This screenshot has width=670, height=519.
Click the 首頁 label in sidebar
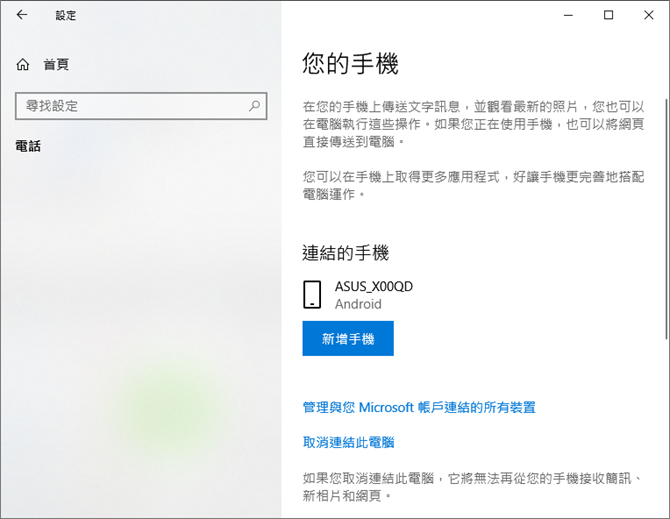56,65
